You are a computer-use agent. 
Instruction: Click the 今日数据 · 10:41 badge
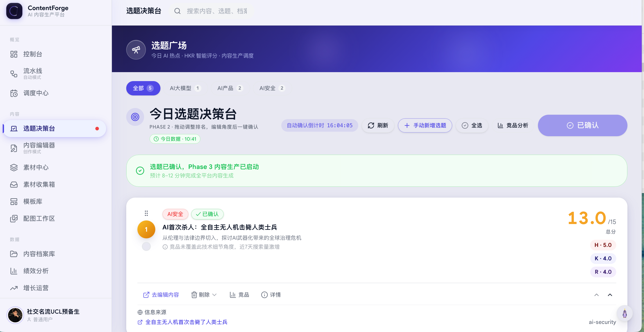(x=175, y=139)
